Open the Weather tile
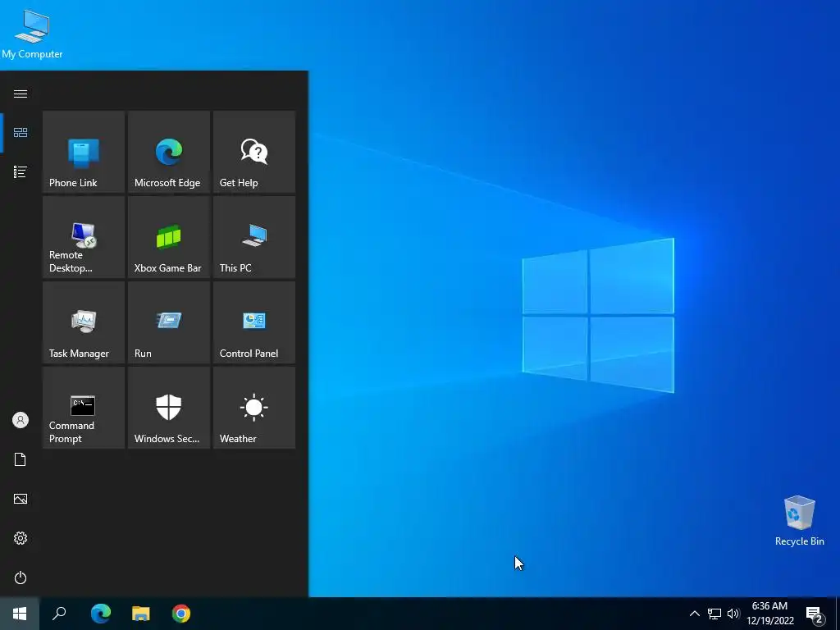The image size is (840, 630). [x=254, y=407]
